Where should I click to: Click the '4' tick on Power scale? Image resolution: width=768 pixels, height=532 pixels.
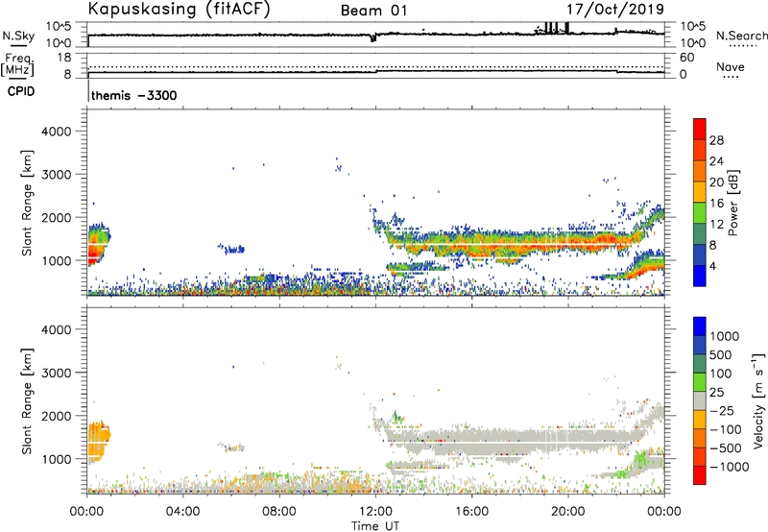tap(712, 266)
